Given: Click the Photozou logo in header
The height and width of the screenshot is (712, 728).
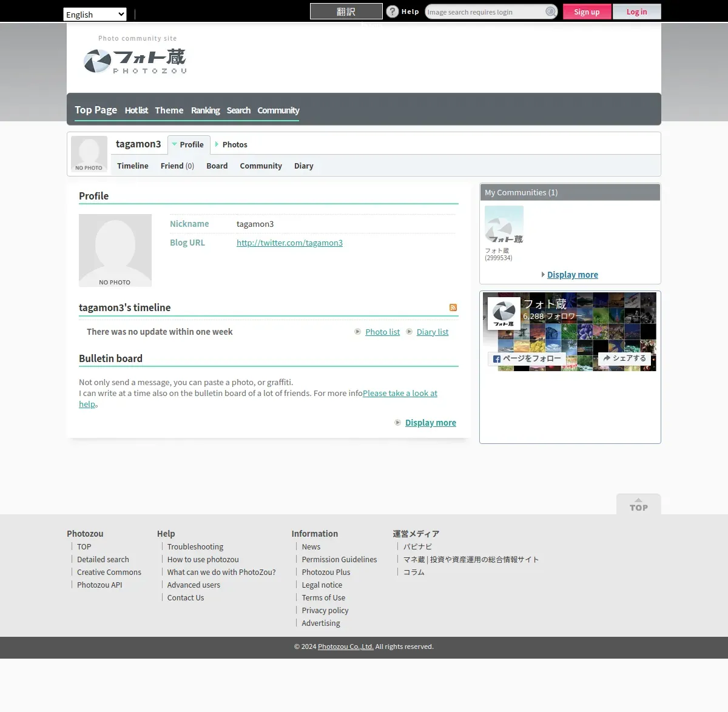Looking at the screenshot, I should point(135,61).
